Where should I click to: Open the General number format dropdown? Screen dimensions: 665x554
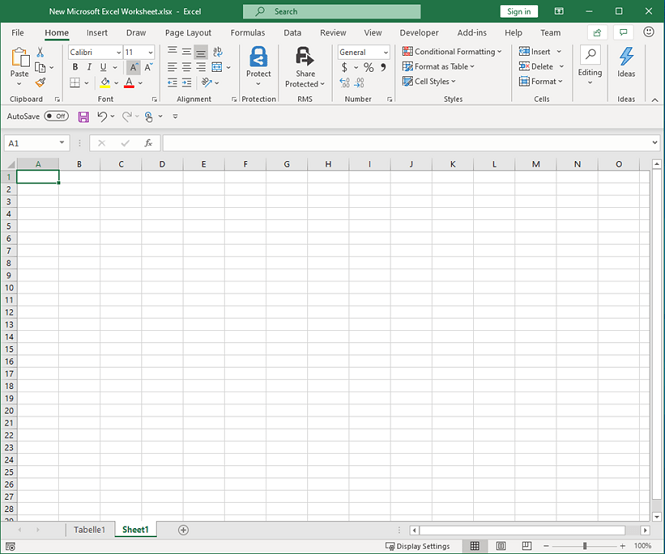point(386,53)
